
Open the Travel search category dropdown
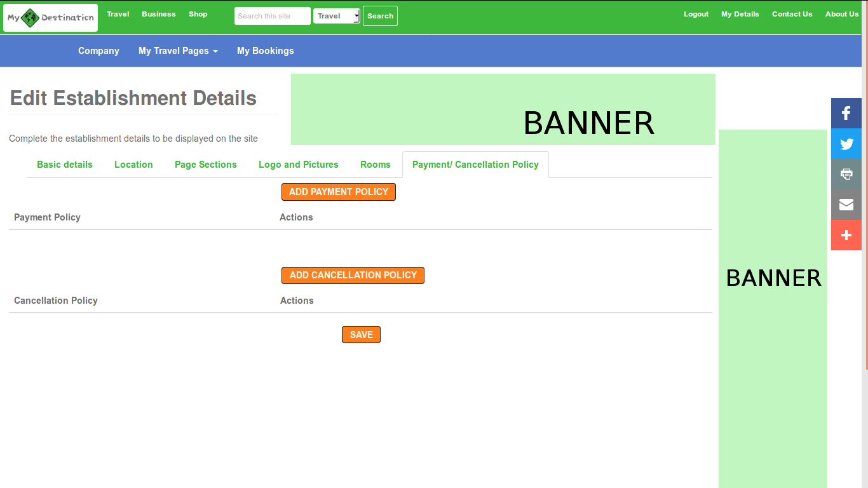tap(336, 16)
